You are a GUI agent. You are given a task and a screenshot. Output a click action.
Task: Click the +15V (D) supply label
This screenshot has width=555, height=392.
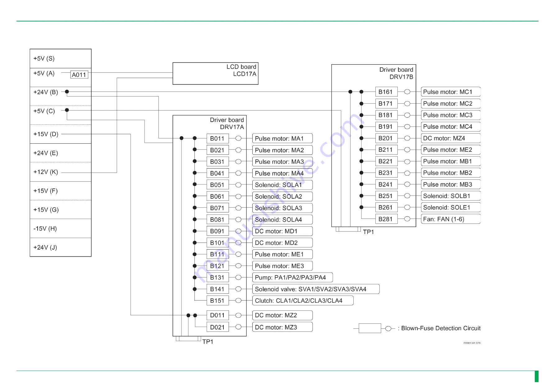[x=46, y=134]
